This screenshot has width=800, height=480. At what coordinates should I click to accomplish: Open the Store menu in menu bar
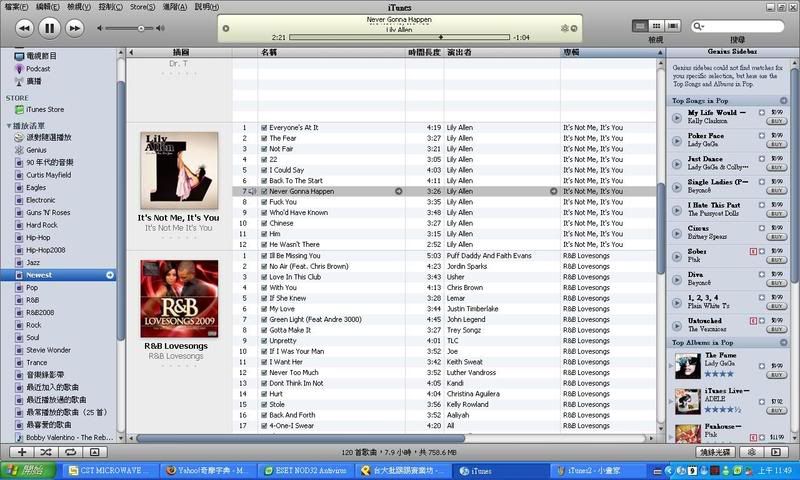tap(141, 6)
